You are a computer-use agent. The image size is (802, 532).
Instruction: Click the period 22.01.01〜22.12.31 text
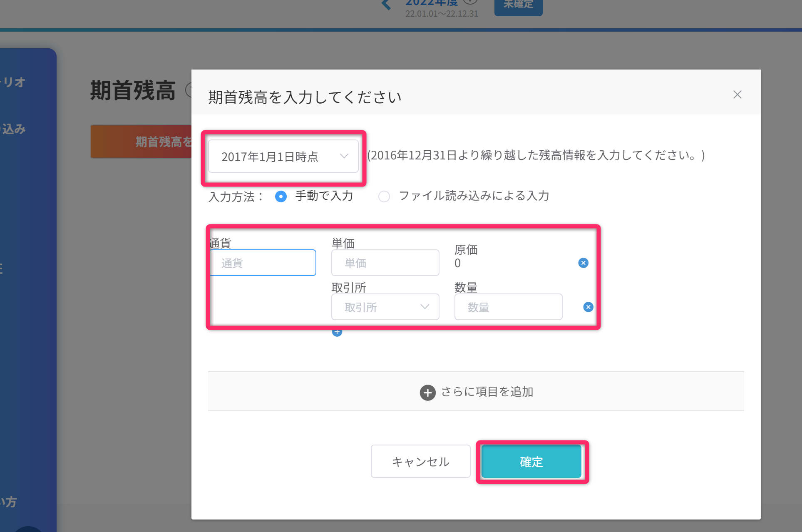[x=442, y=13]
